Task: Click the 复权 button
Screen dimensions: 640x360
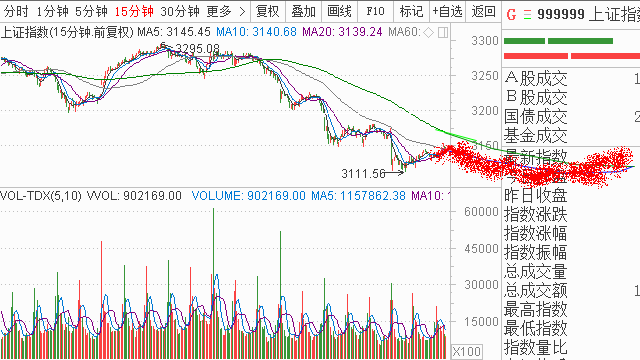Action: [x=267, y=11]
